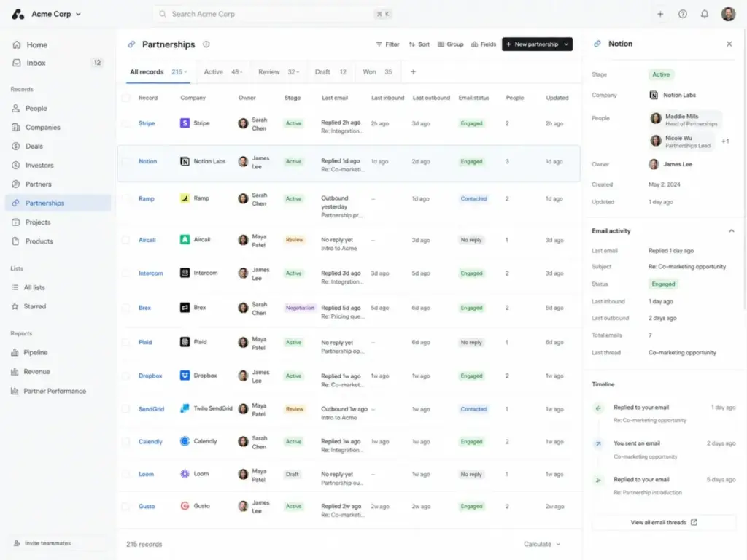Open New partnership dropdown arrow
747x560 pixels.
point(566,44)
